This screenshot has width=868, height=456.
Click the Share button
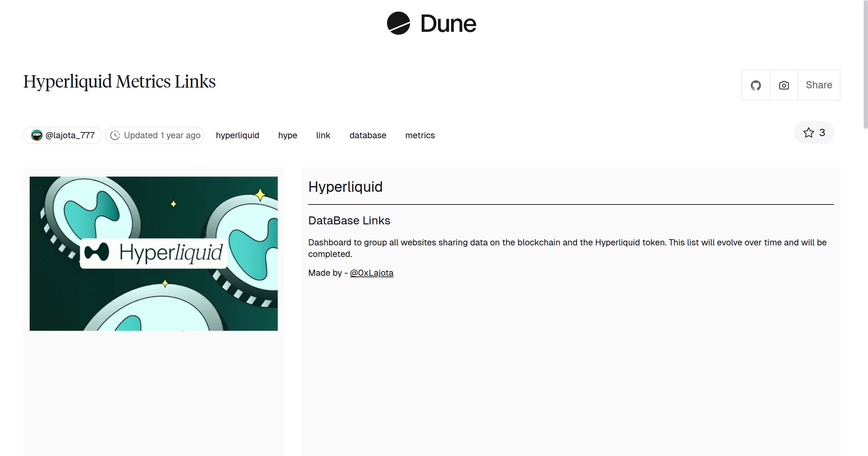pos(818,85)
